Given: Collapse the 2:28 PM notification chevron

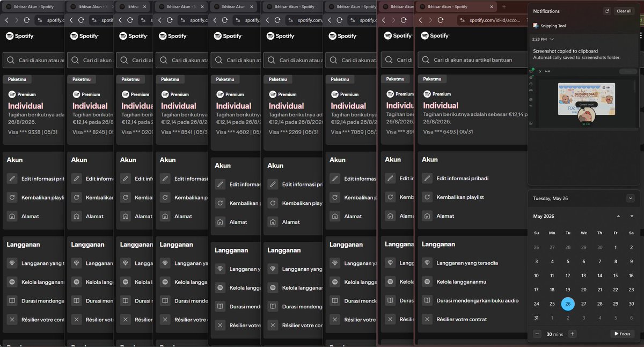Looking at the screenshot, I should tap(552, 39).
